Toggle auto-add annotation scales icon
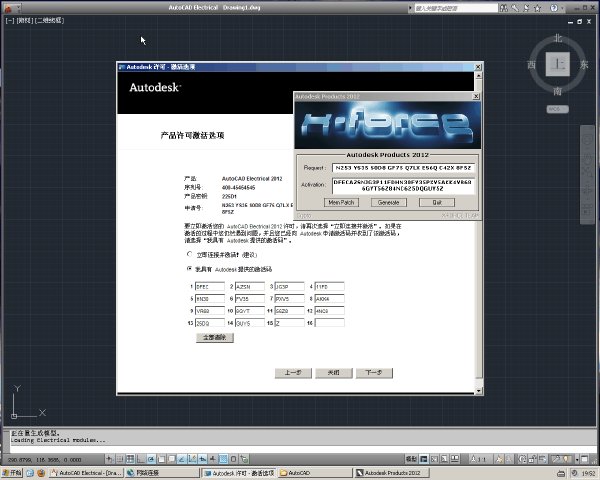Viewport: 600px width, 480px height. (x=509, y=459)
